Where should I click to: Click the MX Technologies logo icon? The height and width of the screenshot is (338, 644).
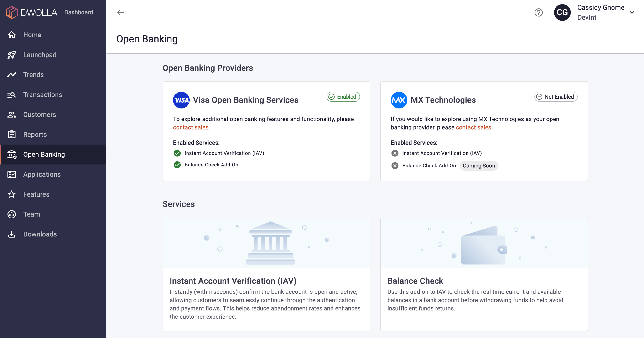point(399,100)
